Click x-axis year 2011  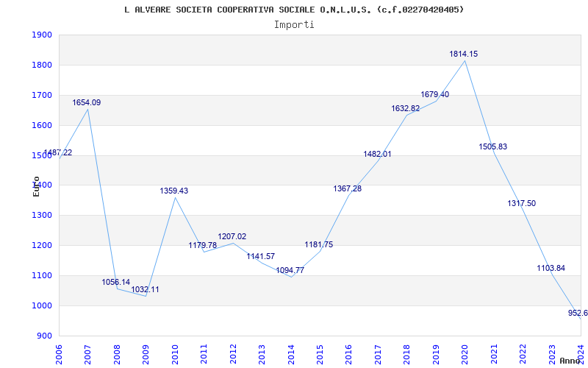pos(204,354)
